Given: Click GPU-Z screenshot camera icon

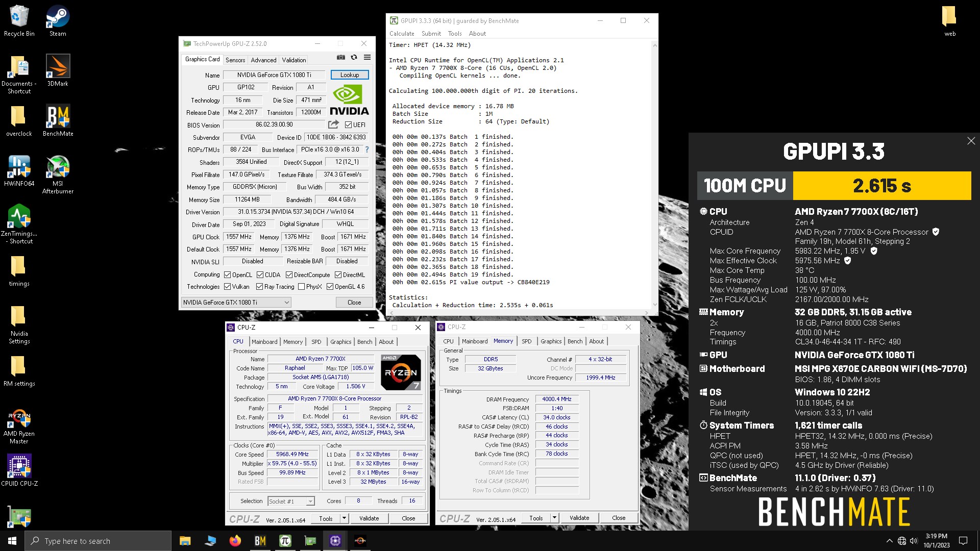Looking at the screenshot, I should 341,57.
